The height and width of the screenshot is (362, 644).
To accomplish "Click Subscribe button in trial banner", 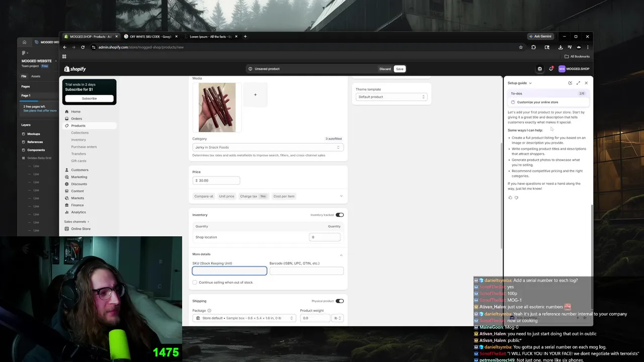I will (x=89, y=99).
